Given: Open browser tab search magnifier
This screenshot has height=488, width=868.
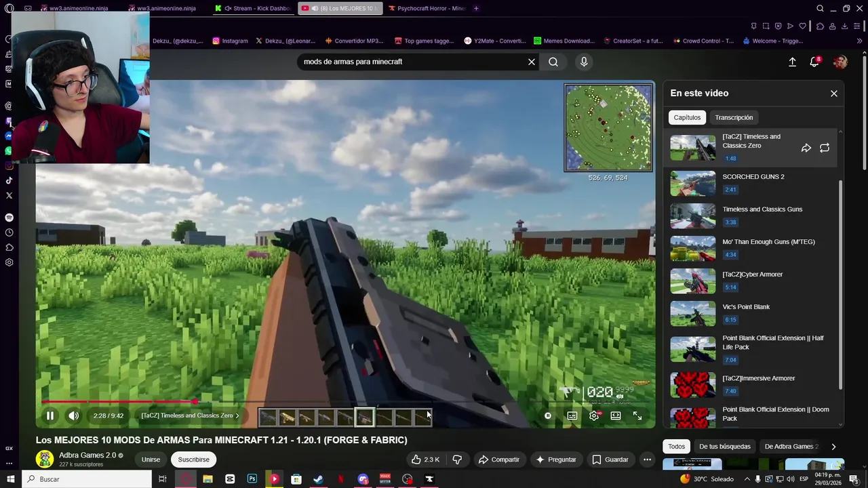Looking at the screenshot, I should [820, 8].
